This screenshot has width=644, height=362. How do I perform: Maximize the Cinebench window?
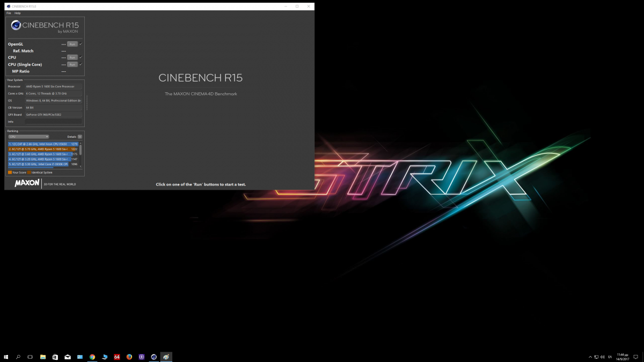(x=297, y=6)
